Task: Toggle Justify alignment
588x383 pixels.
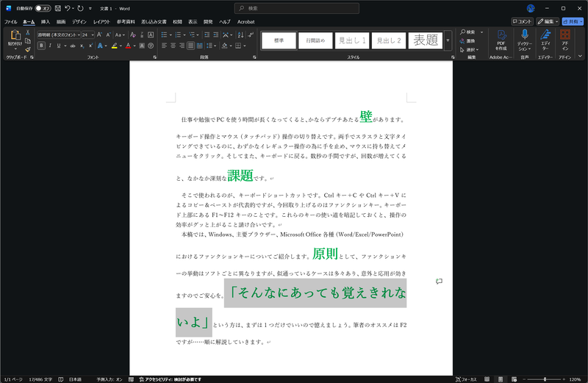Action: (x=191, y=46)
